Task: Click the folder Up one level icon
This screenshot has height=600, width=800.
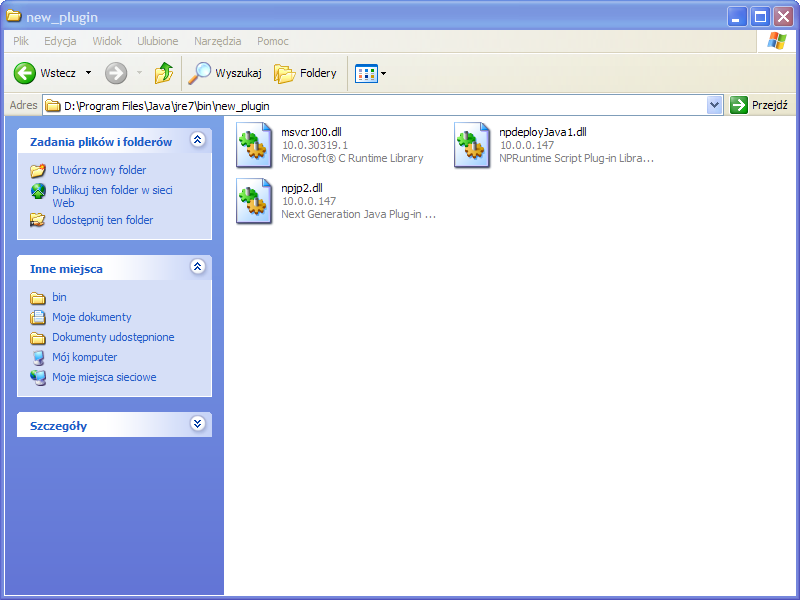Action: (x=164, y=73)
